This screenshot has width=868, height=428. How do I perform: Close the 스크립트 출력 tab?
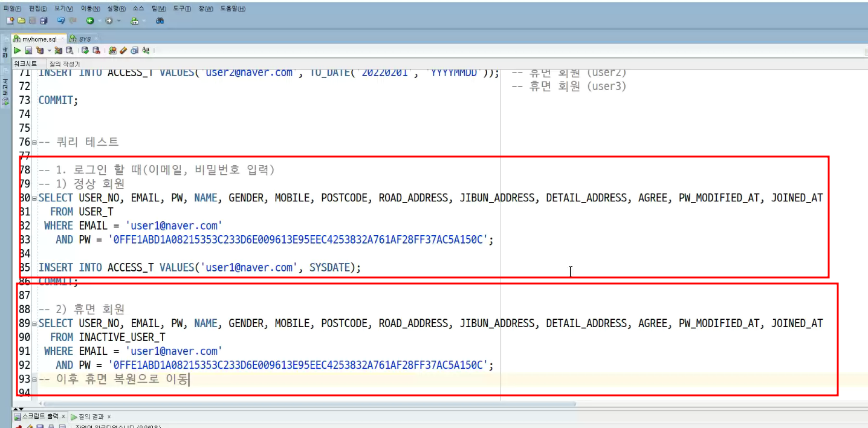[63, 417]
